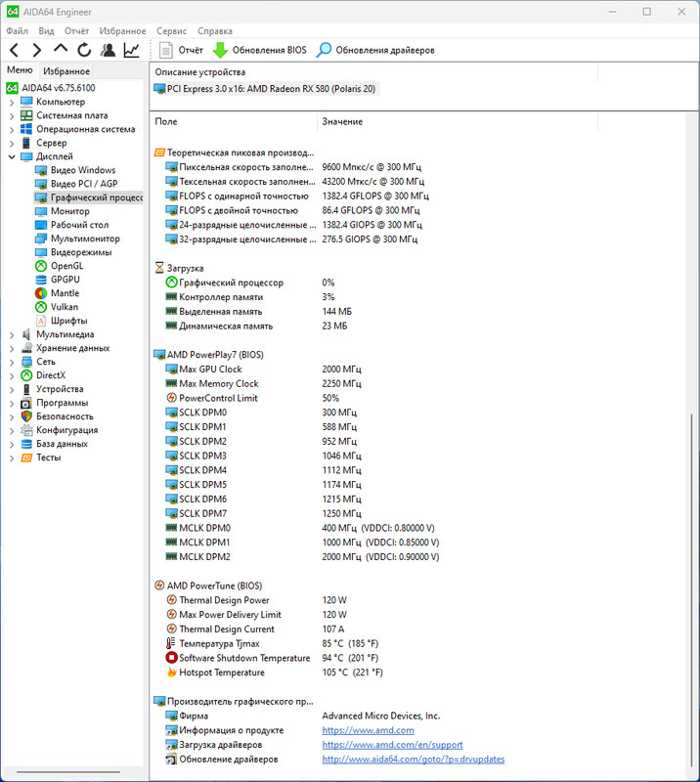Expand the Мультимедиа tree node
Image resolution: width=700 pixels, height=782 pixels.
click(x=12, y=334)
